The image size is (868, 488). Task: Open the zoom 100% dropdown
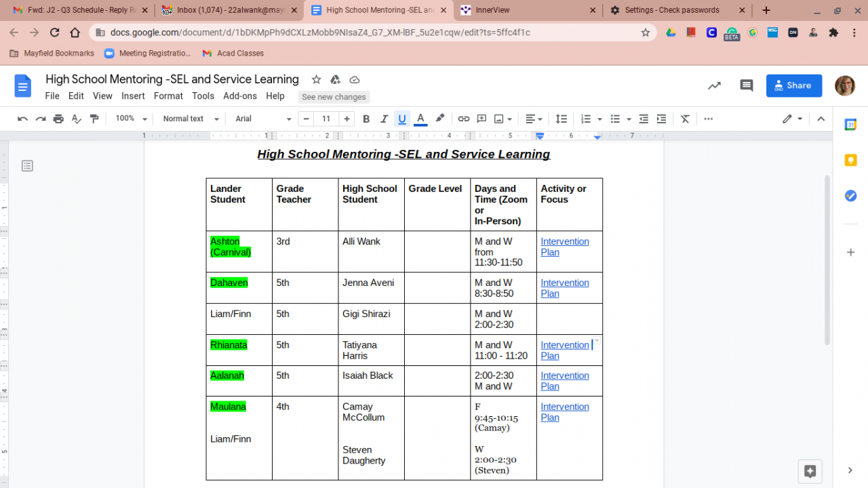pyautogui.click(x=131, y=119)
